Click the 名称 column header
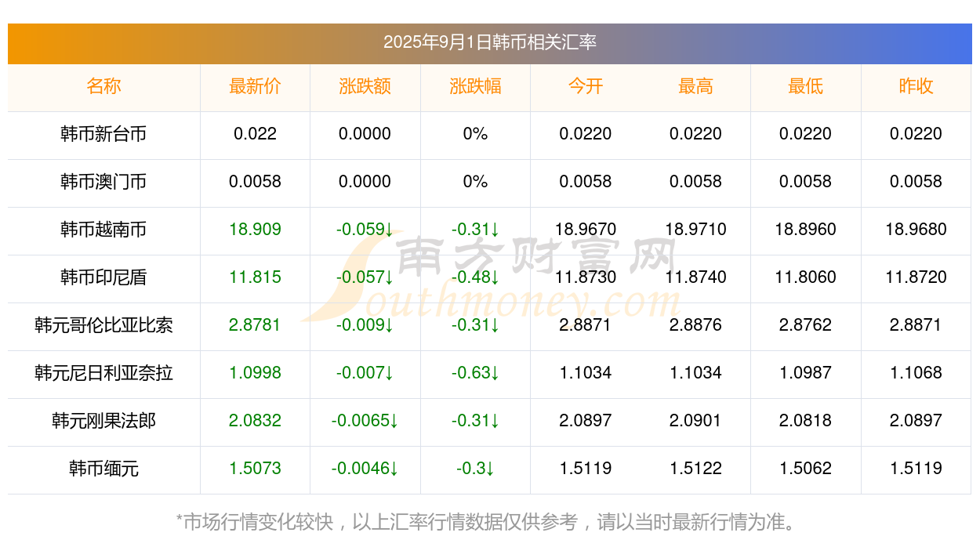 tap(103, 86)
